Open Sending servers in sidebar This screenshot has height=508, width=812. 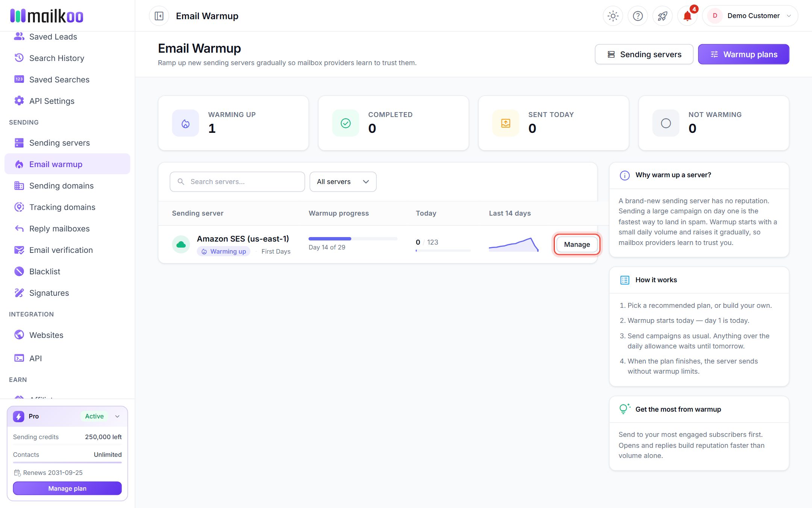click(68, 143)
